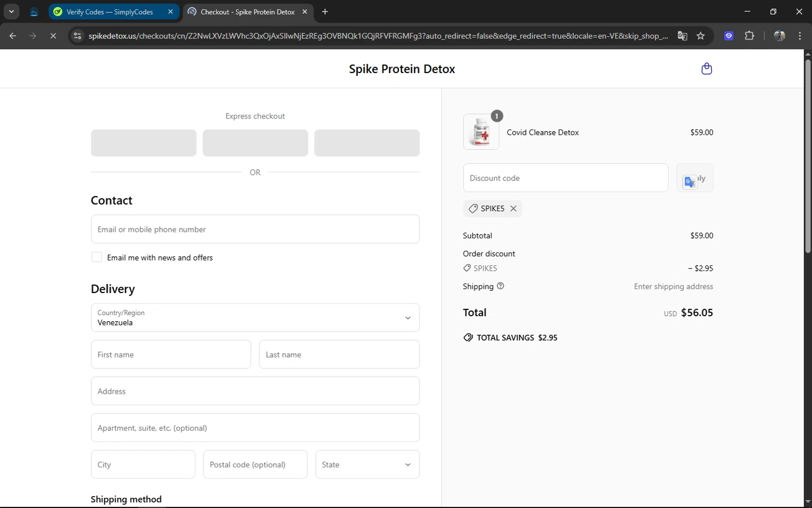Click the Shipping method heading
The image size is (812, 508).
[126, 499]
